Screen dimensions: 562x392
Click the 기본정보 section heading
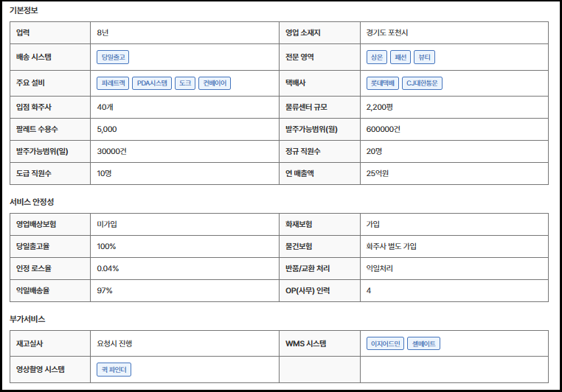coord(24,10)
